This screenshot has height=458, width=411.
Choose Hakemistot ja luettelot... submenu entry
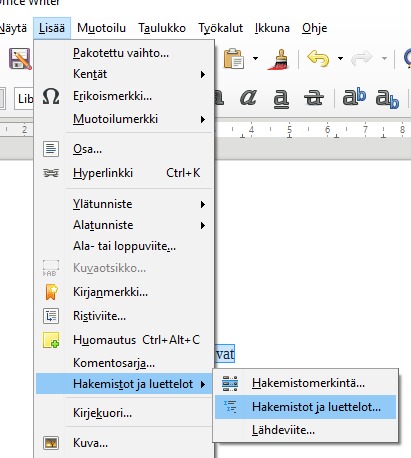305,407
